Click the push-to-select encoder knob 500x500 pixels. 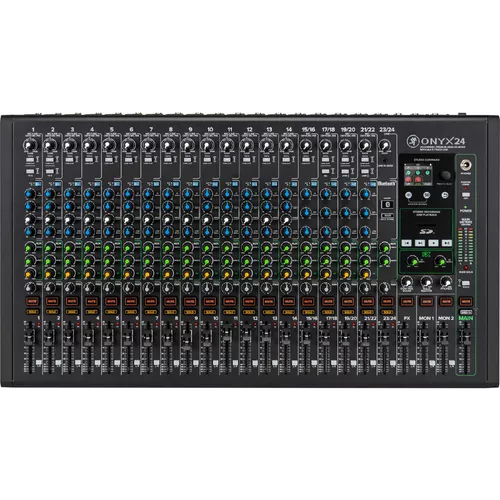tap(445, 175)
